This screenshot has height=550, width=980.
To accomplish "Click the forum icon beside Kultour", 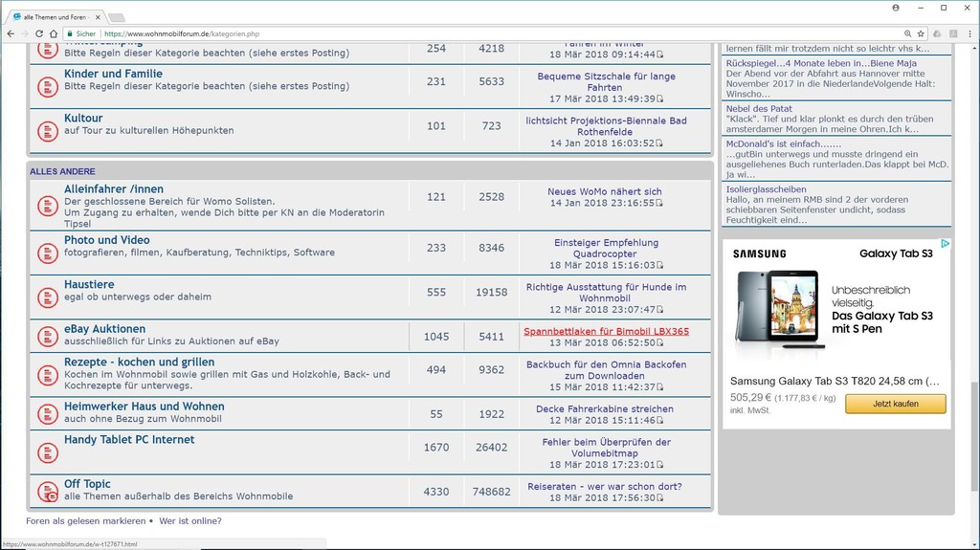I will (48, 131).
